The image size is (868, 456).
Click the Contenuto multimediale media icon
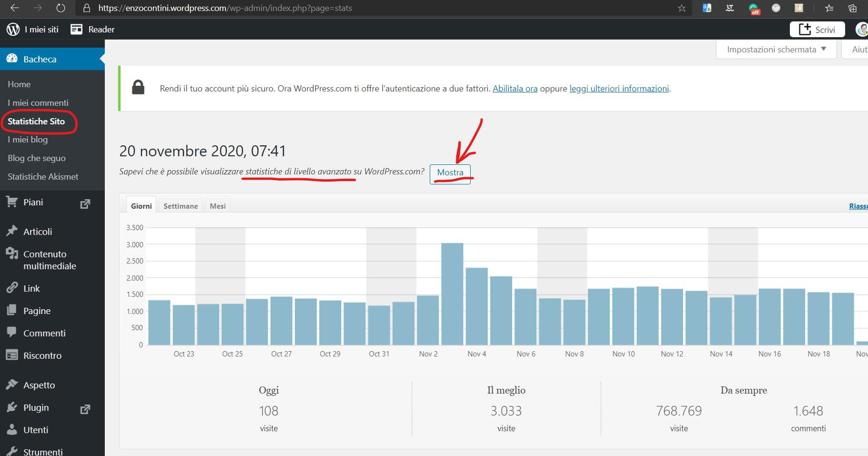[12, 253]
